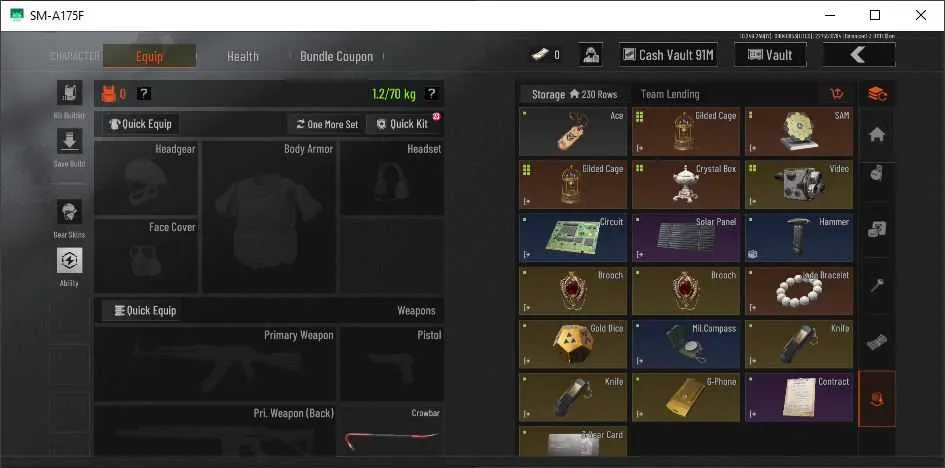Click the help icon beside weight 1.2/70 kg
The width and height of the screenshot is (945, 468).
point(431,93)
